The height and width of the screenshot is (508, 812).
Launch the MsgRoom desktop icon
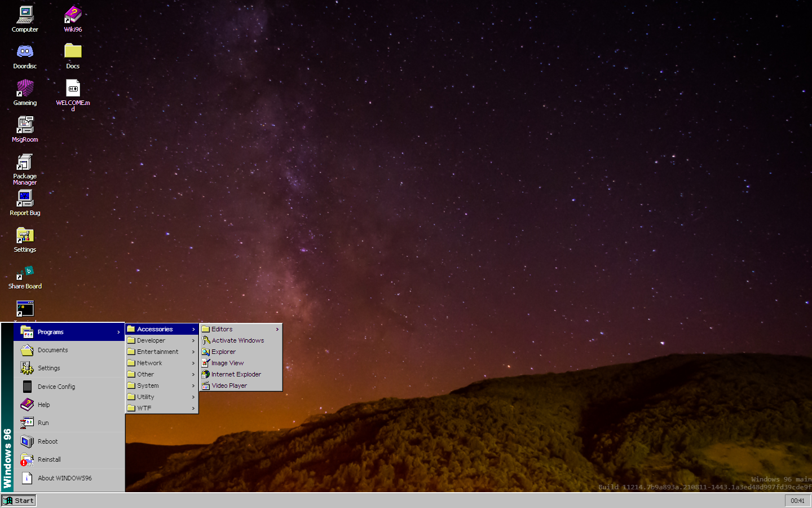(x=25, y=125)
